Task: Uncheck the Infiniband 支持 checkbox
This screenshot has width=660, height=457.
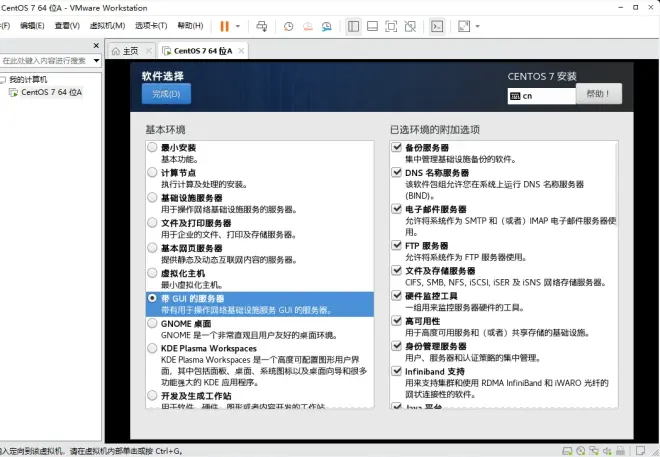Action: pyautogui.click(x=397, y=371)
